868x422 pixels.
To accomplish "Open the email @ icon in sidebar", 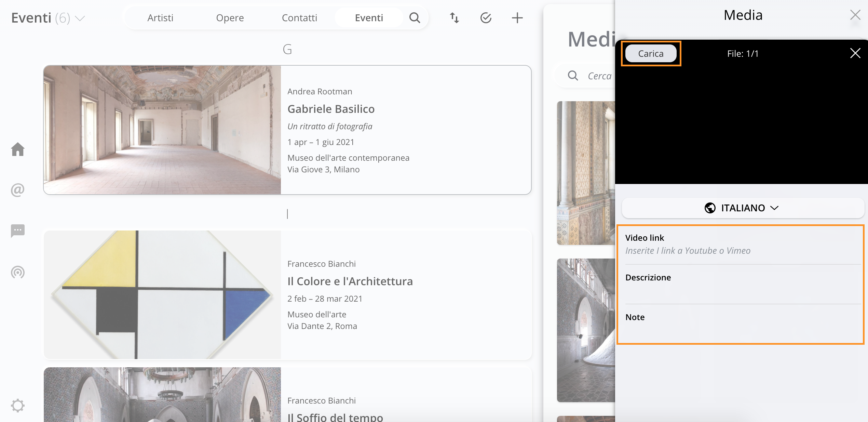I will pos(18,190).
